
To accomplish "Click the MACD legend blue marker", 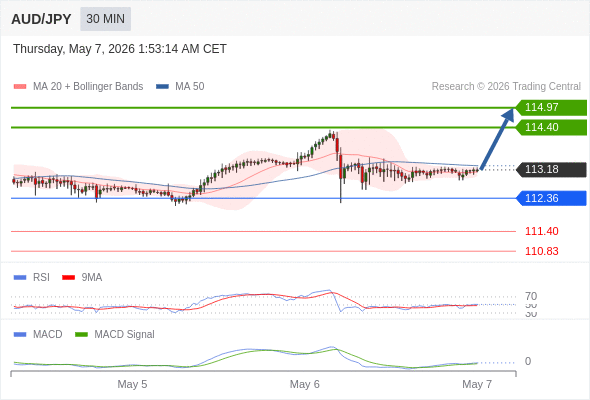I will [x=20, y=335].
